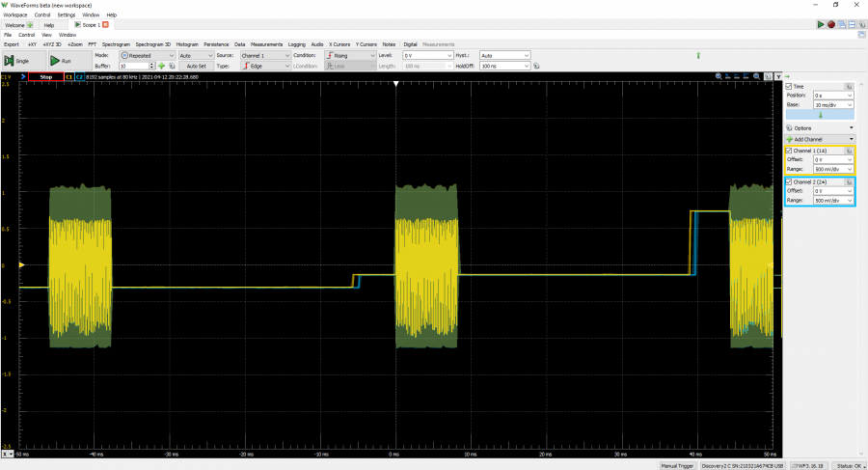Click the Y axis button above the plot
868x470 pixels.
pyautogui.click(x=778, y=76)
